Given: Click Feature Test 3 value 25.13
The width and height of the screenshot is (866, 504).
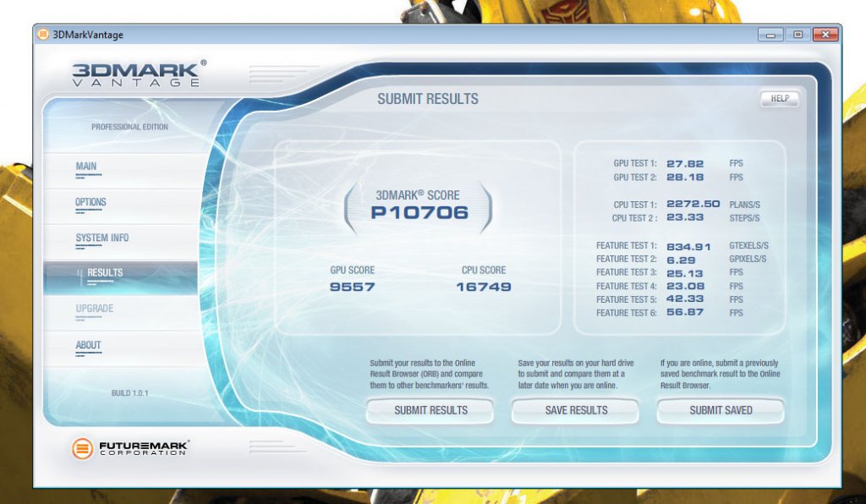Looking at the screenshot, I should click(x=685, y=273).
